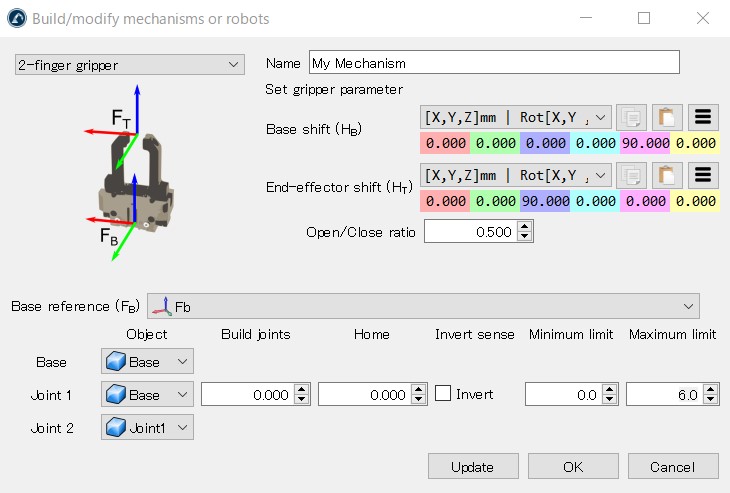Screen dimensions: 730x493
Task: Click copy icon for Base shift
Action: pos(630,117)
